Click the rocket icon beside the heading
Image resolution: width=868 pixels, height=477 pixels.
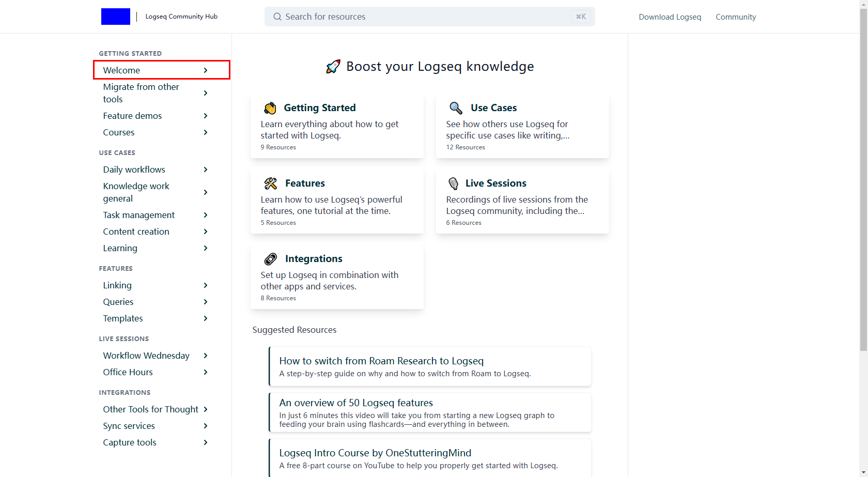tap(333, 67)
